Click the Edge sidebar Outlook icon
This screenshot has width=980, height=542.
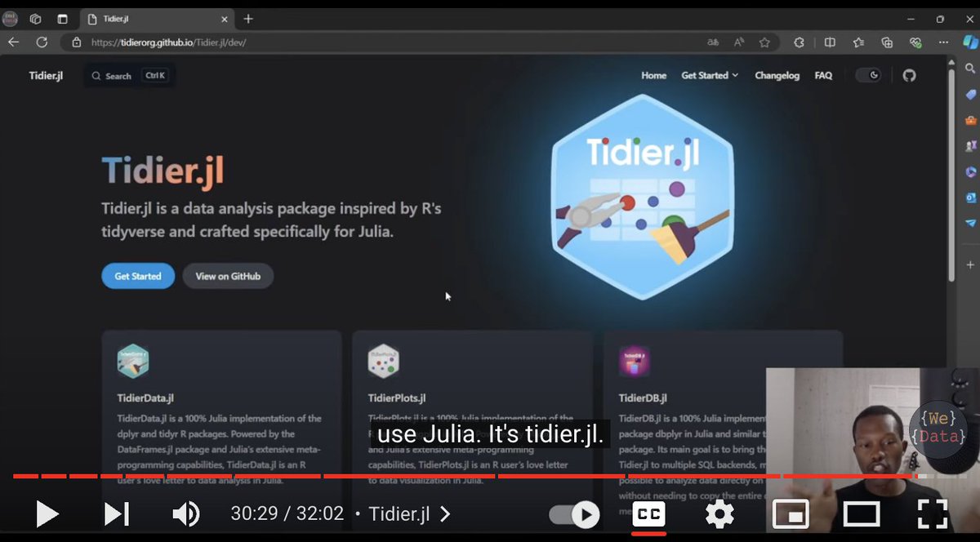[970, 197]
